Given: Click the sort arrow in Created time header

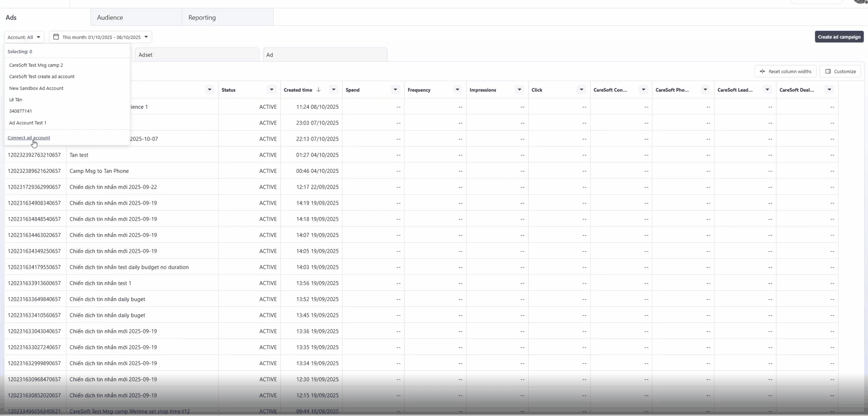Looking at the screenshot, I should point(318,90).
